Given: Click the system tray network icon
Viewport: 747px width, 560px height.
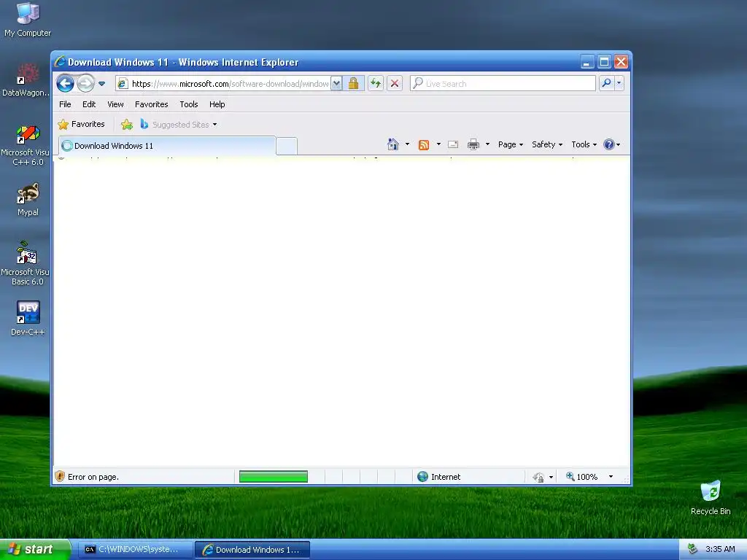Looking at the screenshot, I should [x=693, y=549].
